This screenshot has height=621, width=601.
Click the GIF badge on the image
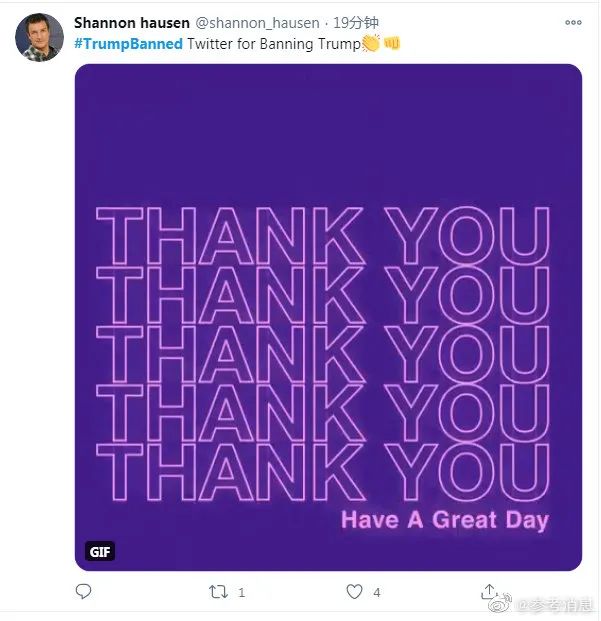pos(100,551)
